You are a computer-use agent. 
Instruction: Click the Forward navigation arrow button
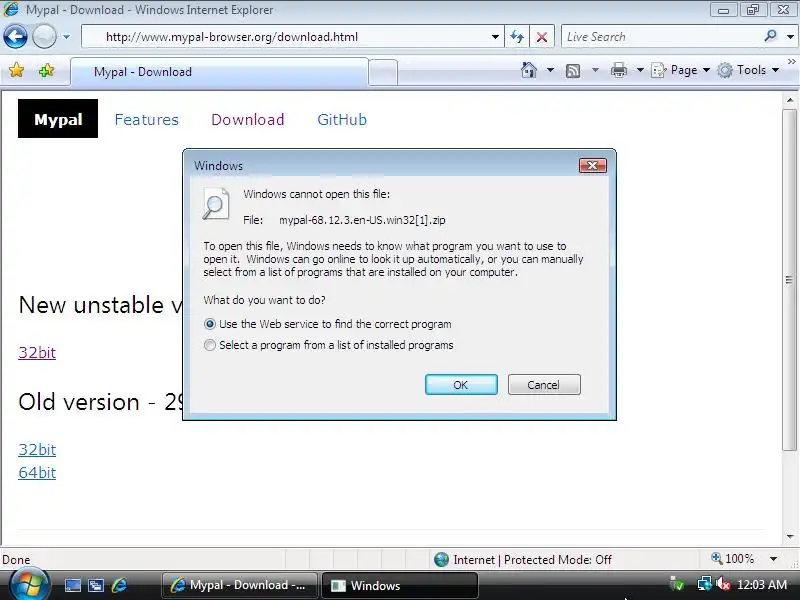pyautogui.click(x=44, y=37)
